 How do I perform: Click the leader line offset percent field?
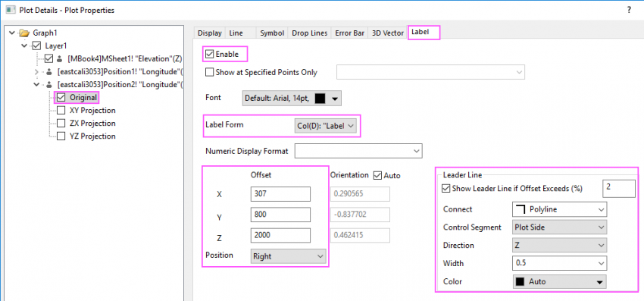(x=618, y=188)
